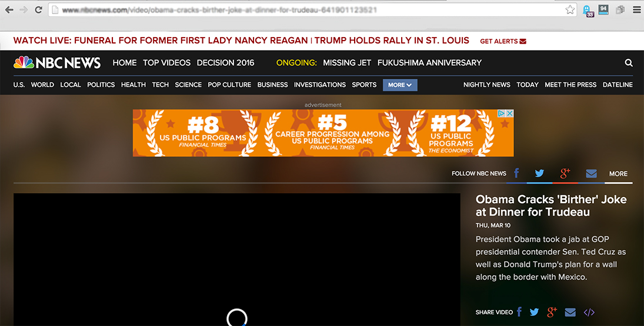The width and height of the screenshot is (644, 326).
Task: Open NIGHTLY NEWS show link
Action: point(487,85)
